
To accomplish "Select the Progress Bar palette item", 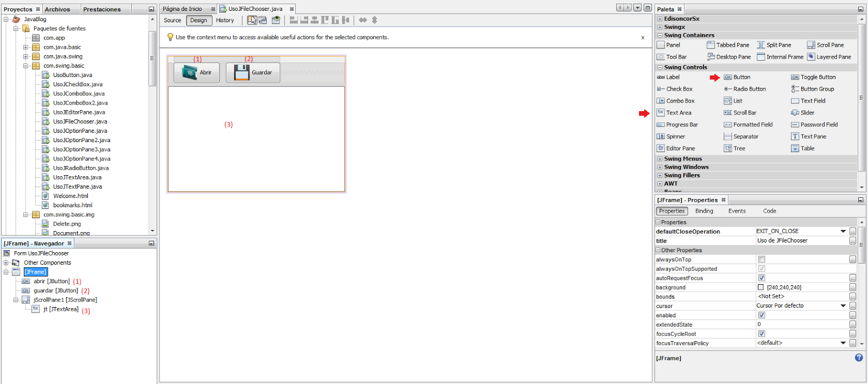I will [x=677, y=125].
